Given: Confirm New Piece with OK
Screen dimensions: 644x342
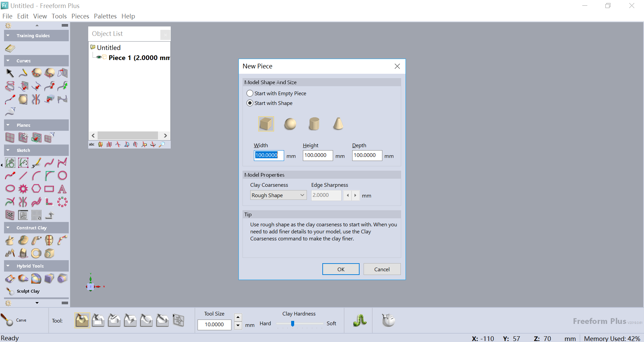Looking at the screenshot, I should click(x=341, y=269).
